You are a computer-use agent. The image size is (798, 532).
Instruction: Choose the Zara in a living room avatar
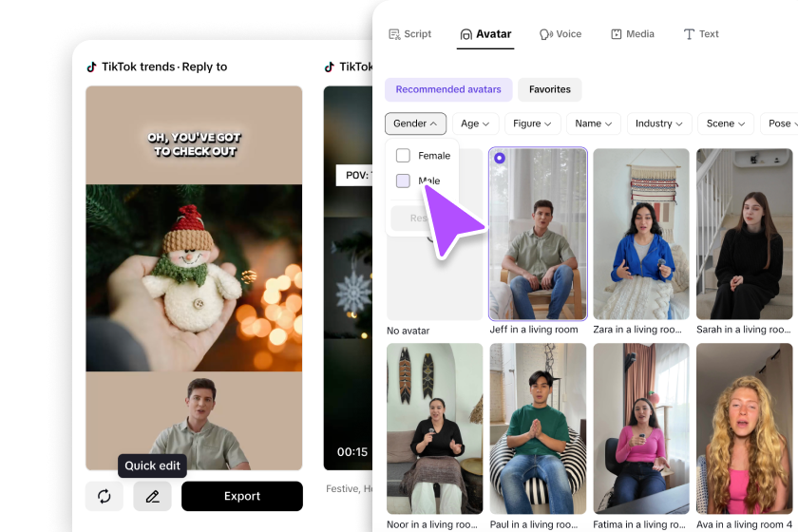641,234
